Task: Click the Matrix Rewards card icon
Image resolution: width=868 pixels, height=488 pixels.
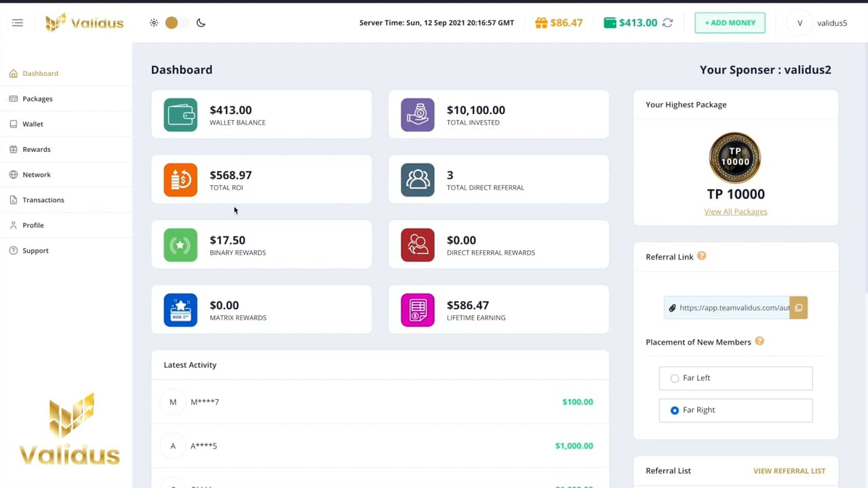Action: (180, 310)
